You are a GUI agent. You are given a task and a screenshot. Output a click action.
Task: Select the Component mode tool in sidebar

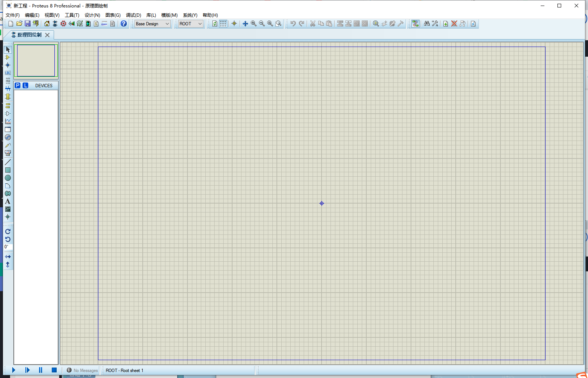point(7,57)
